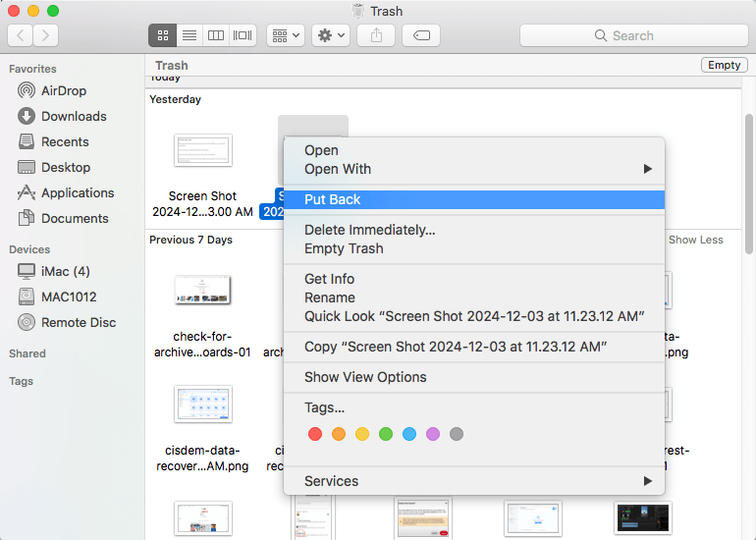
Task: Choose Tags… menu item
Action: point(474,407)
